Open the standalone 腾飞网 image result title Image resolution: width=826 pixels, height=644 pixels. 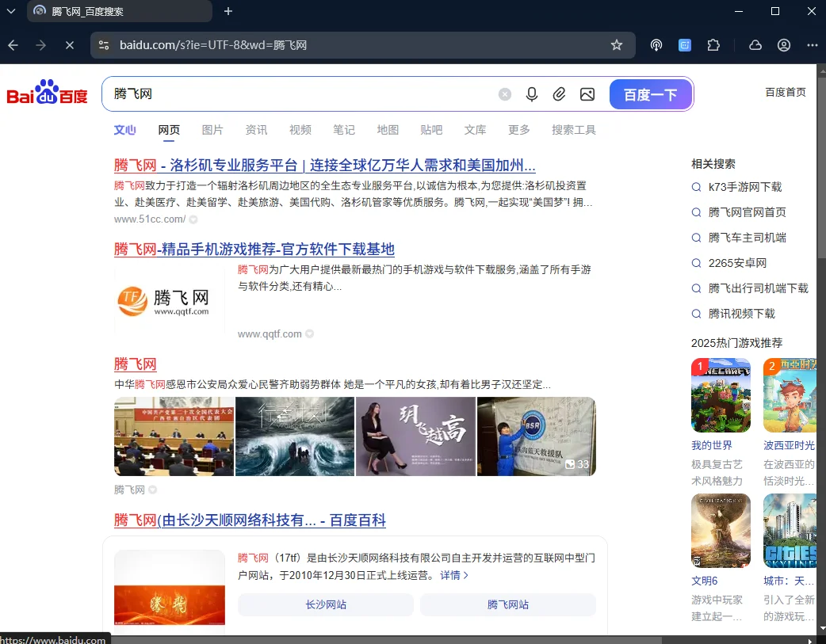pos(136,364)
